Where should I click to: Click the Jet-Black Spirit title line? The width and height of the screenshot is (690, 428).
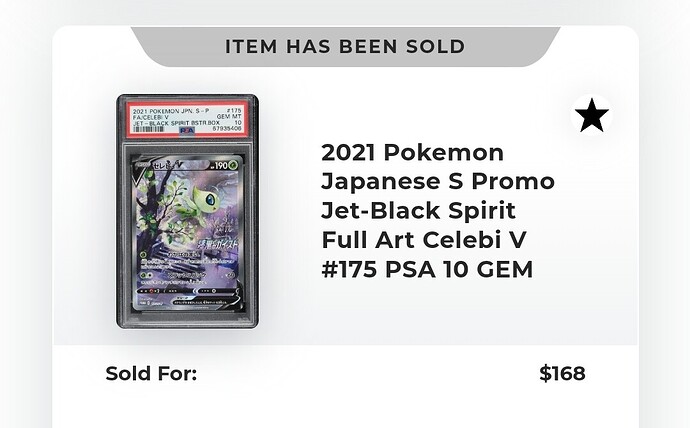pyautogui.click(x=418, y=211)
